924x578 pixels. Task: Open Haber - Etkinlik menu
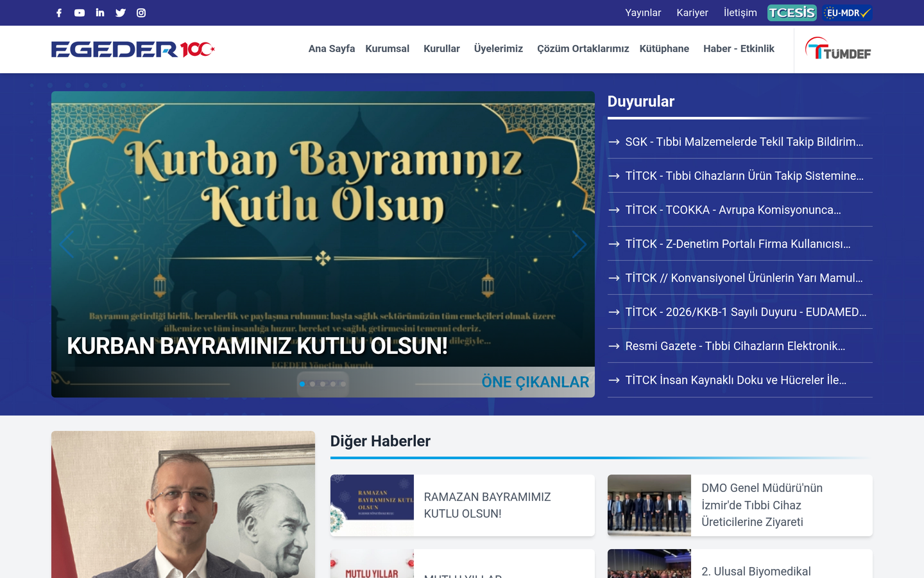(739, 49)
